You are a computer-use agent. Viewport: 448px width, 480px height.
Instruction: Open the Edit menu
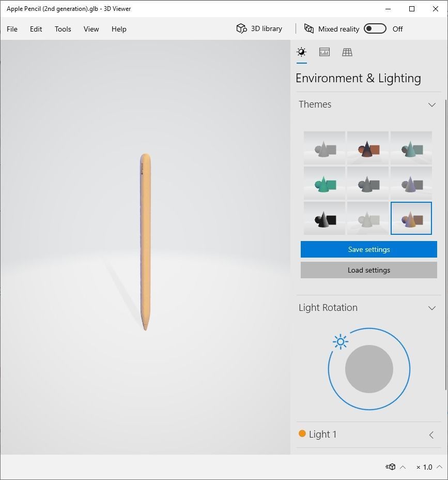coord(36,29)
